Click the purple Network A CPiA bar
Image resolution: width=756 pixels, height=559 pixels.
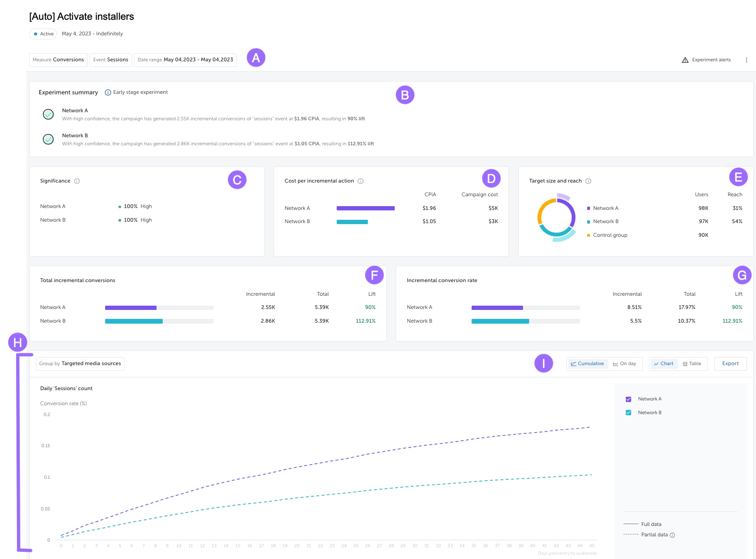coord(366,208)
